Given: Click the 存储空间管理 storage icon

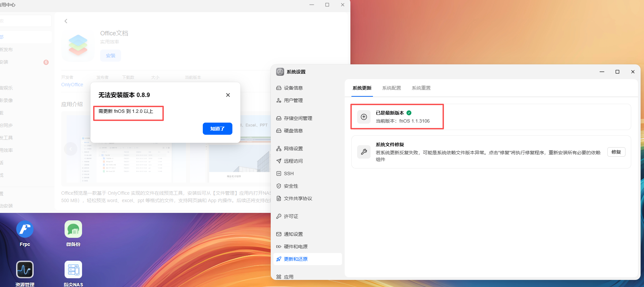Looking at the screenshot, I should point(279,118).
